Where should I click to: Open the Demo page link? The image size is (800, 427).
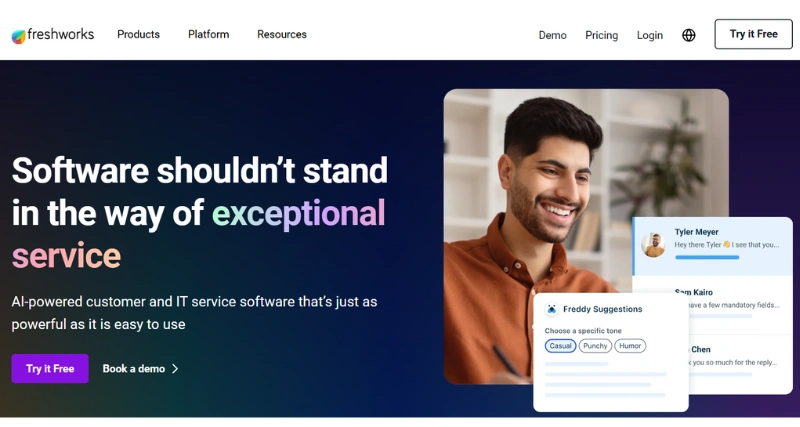(553, 35)
